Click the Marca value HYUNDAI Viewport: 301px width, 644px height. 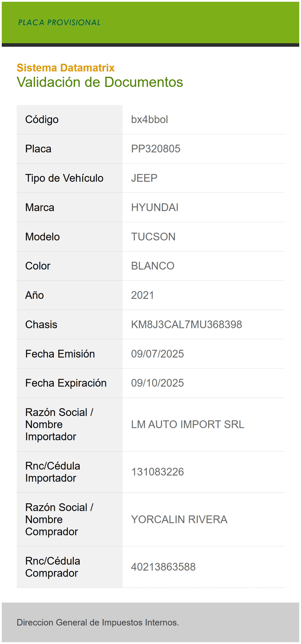pyautogui.click(x=155, y=207)
